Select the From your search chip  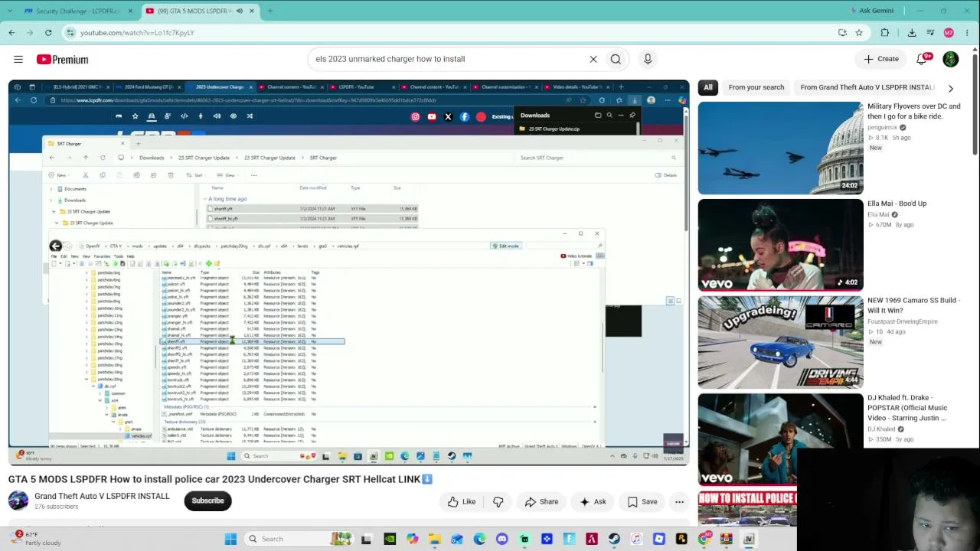coord(756,87)
